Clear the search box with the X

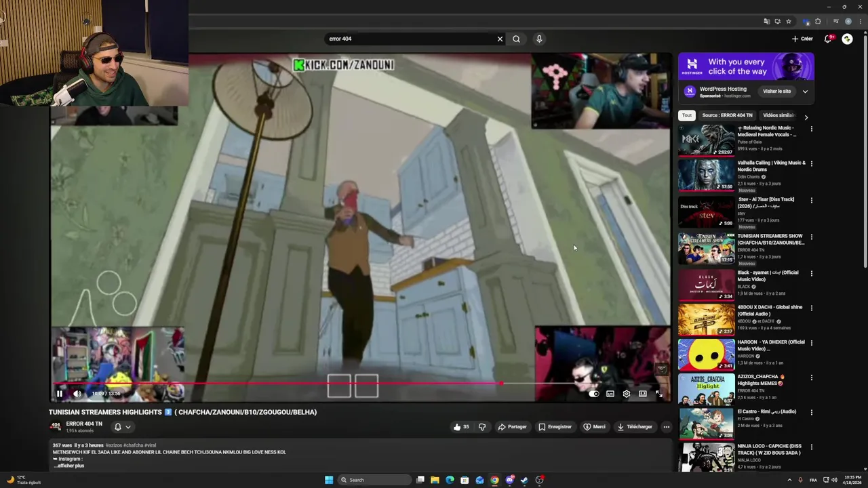(500, 39)
